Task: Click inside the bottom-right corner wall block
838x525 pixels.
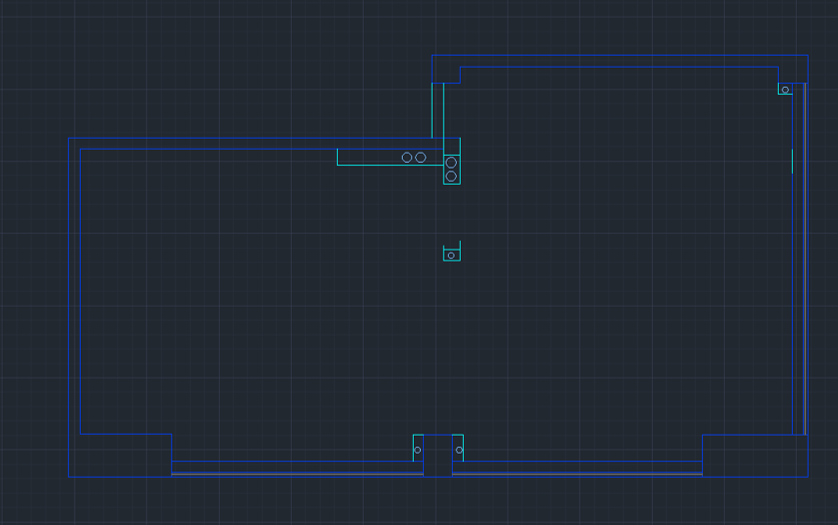Action: tap(755, 455)
